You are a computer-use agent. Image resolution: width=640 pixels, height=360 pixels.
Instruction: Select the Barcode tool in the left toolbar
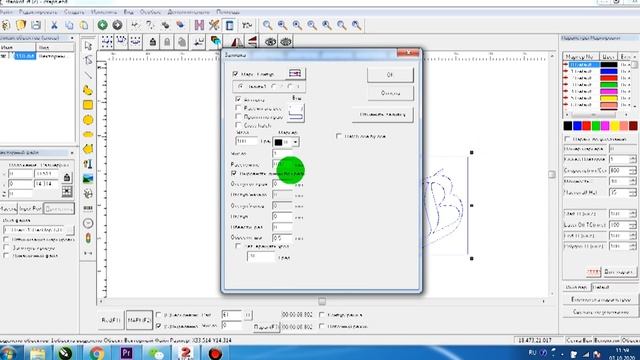(88, 208)
